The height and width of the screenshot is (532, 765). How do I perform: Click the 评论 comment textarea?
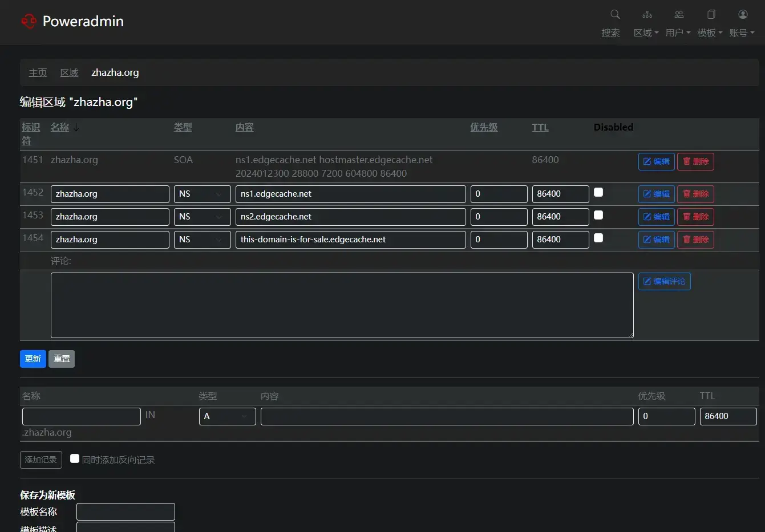pyautogui.click(x=342, y=305)
